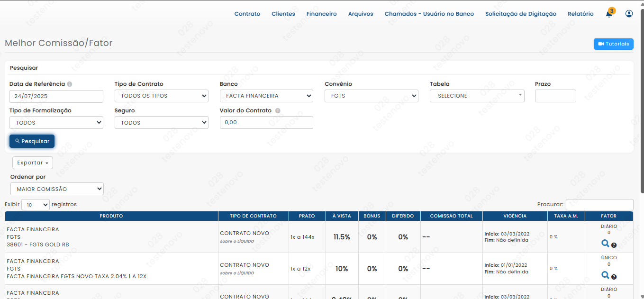Open the user profile icon

[x=629, y=14]
